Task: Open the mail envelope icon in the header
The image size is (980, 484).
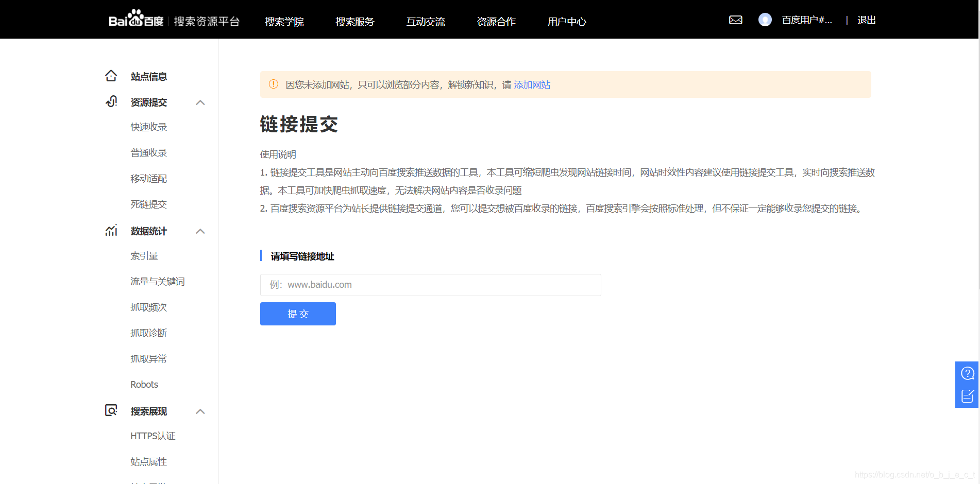Action: click(736, 20)
